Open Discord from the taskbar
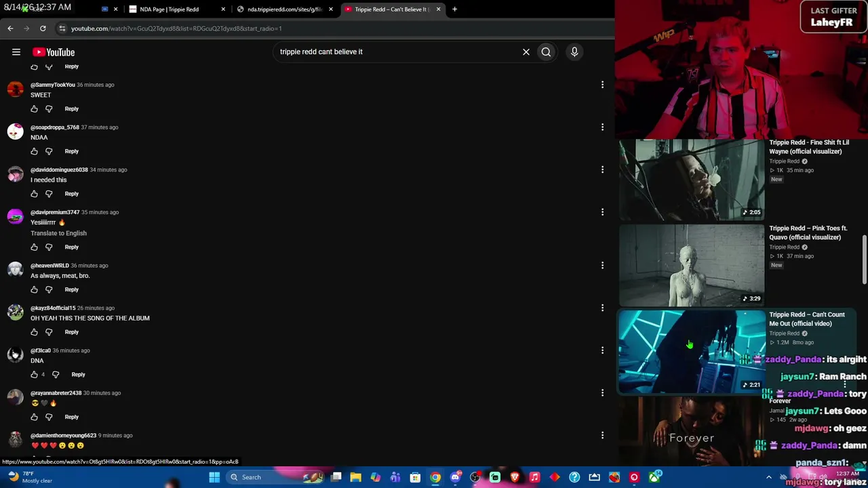The image size is (868, 488). tap(455, 477)
